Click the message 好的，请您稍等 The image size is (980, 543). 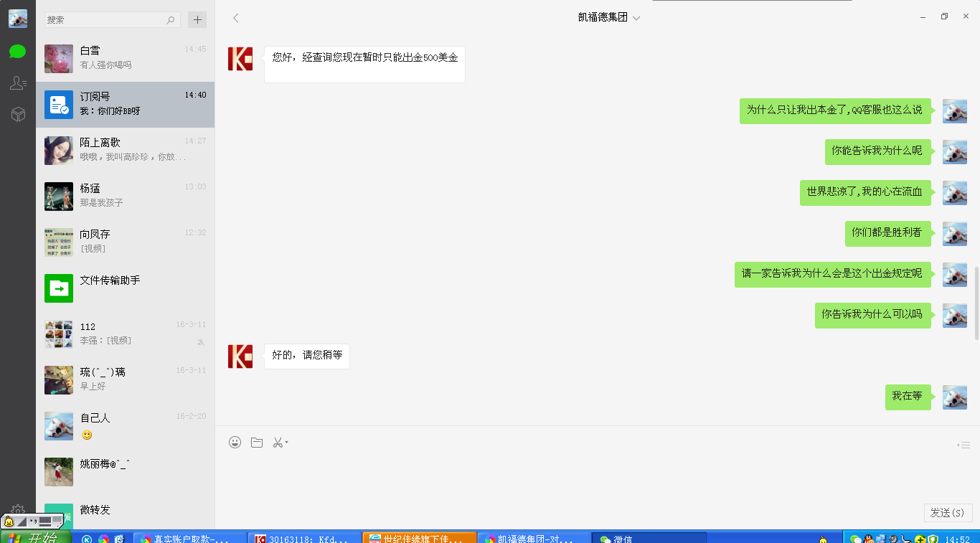click(x=307, y=357)
